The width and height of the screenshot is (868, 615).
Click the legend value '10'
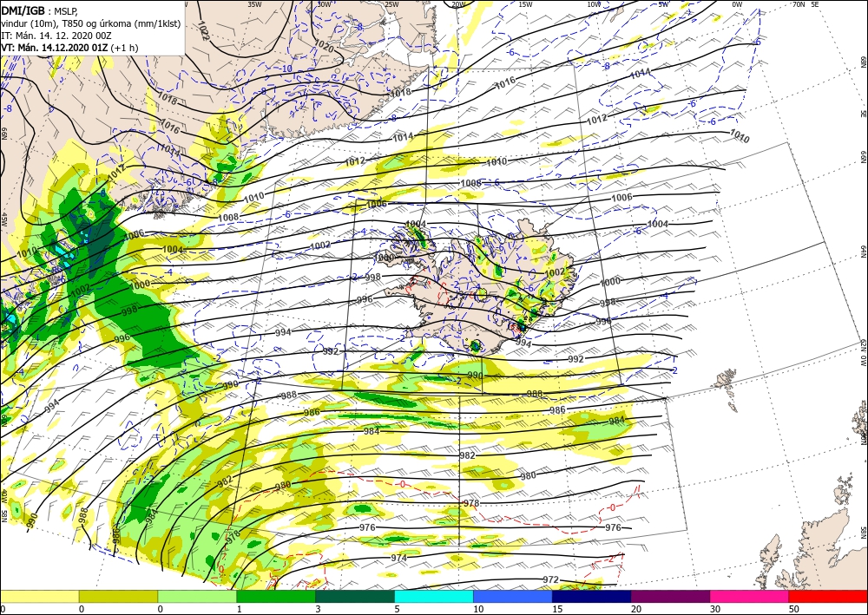coord(477,609)
